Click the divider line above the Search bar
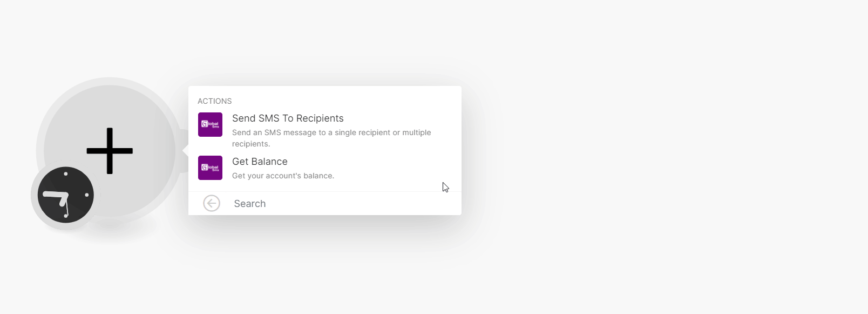This screenshot has width=868, height=314. click(x=324, y=191)
